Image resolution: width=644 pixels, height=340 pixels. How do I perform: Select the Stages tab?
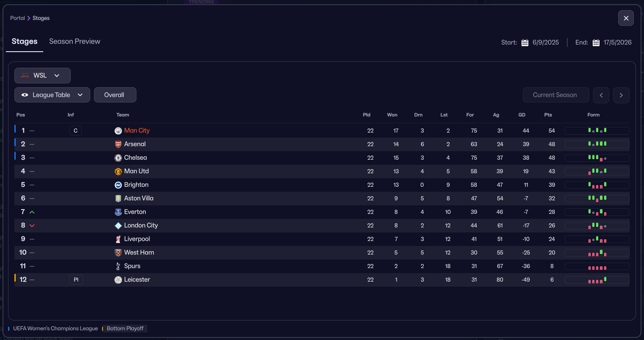(25, 41)
